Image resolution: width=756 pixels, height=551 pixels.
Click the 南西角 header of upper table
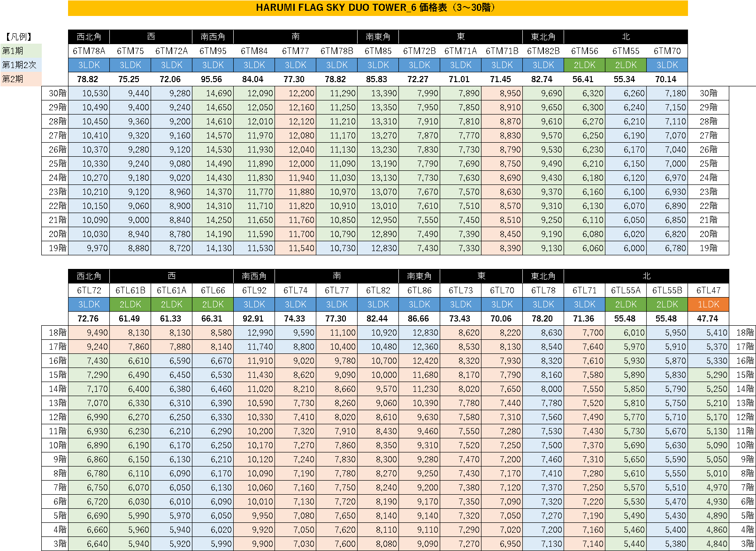pyautogui.click(x=213, y=37)
